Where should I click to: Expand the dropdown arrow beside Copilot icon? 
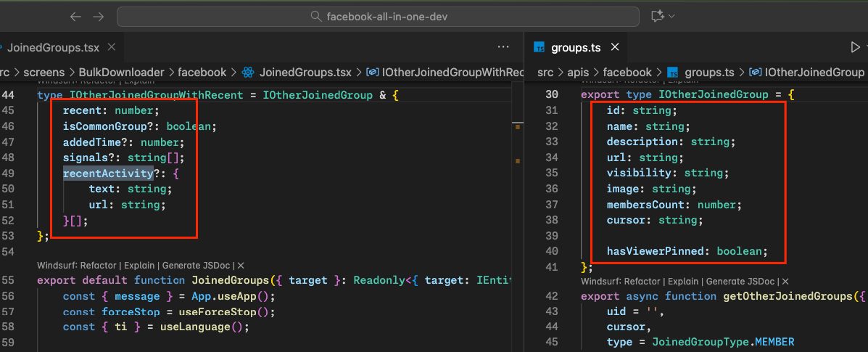click(x=672, y=17)
